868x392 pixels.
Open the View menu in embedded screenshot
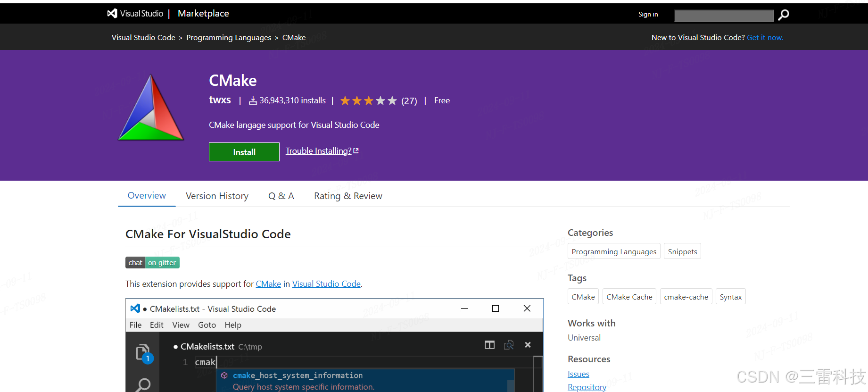181,325
